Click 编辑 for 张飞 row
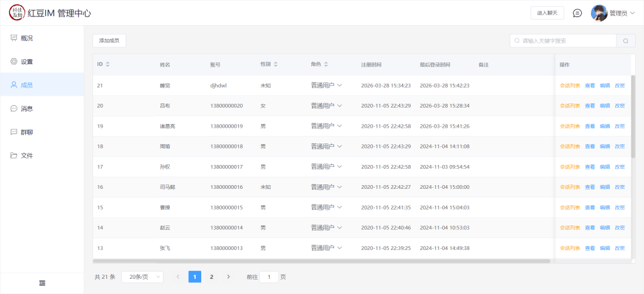This screenshot has width=644, height=294. click(x=604, y=249)
